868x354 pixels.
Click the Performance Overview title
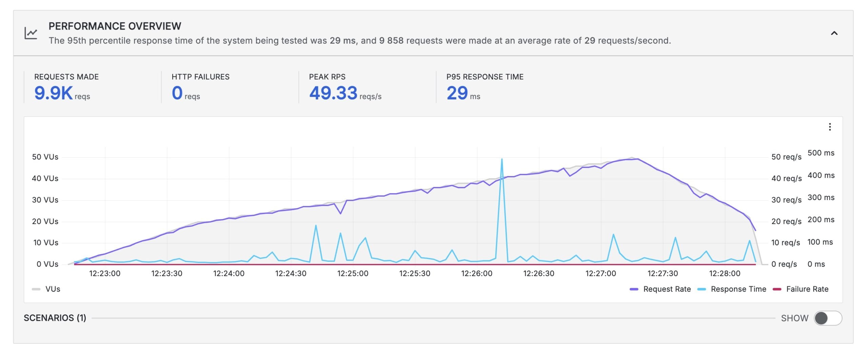[x=115, y=26]
